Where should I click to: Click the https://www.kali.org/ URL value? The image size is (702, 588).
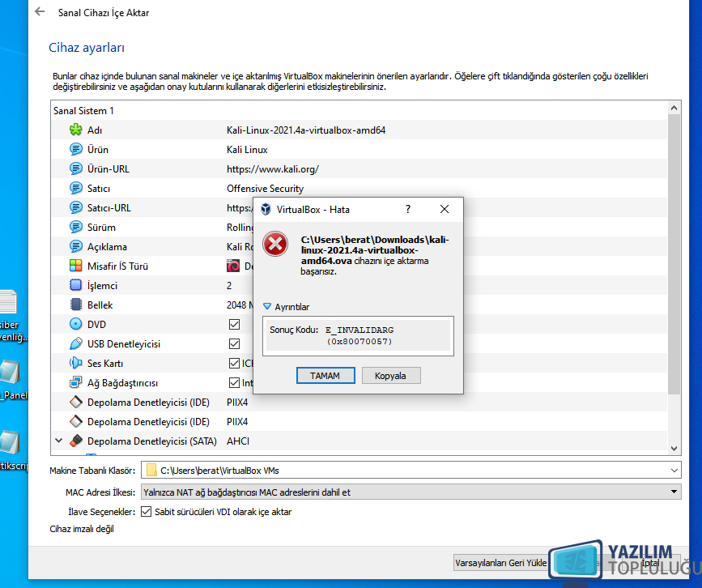(x=273, y=168)
